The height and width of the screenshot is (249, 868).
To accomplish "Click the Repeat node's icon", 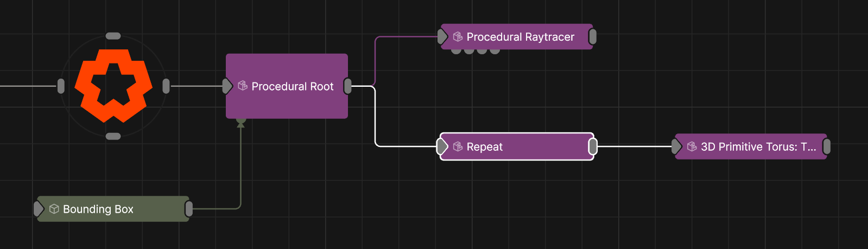I will 458,146.
